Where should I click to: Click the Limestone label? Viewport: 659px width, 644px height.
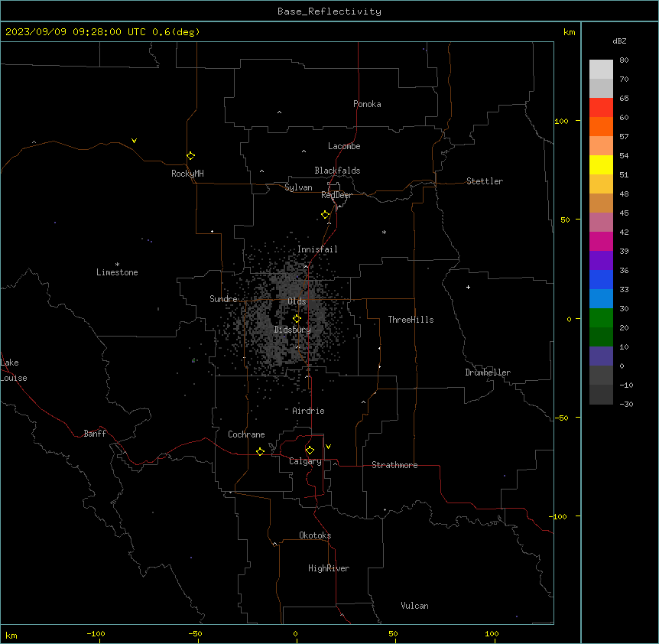117,272
